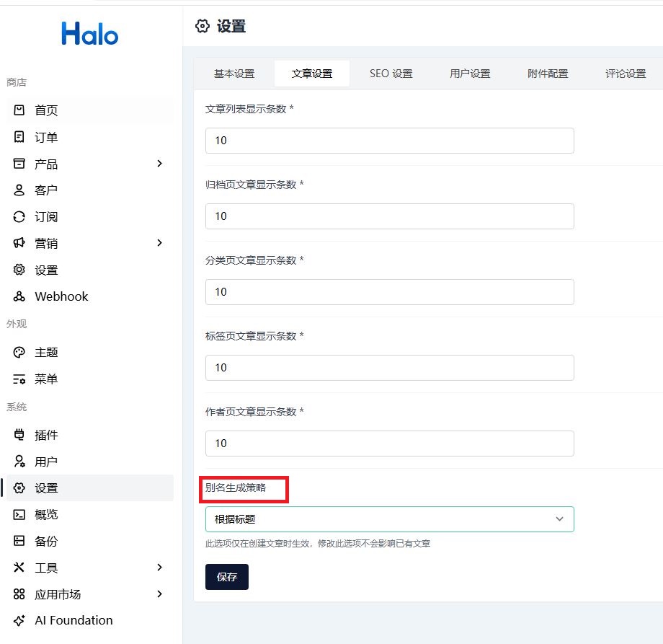Open the 概览 sidebar entry

coord(90,515)
